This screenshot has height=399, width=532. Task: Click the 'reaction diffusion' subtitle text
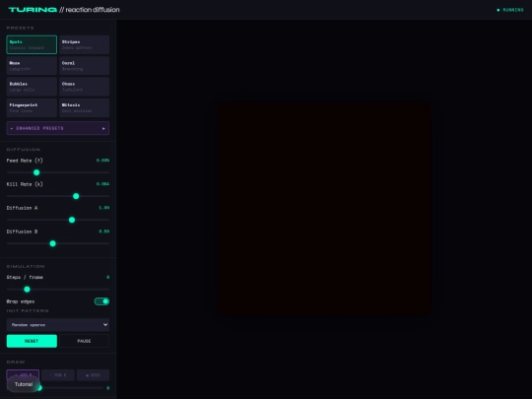[93, 10]
